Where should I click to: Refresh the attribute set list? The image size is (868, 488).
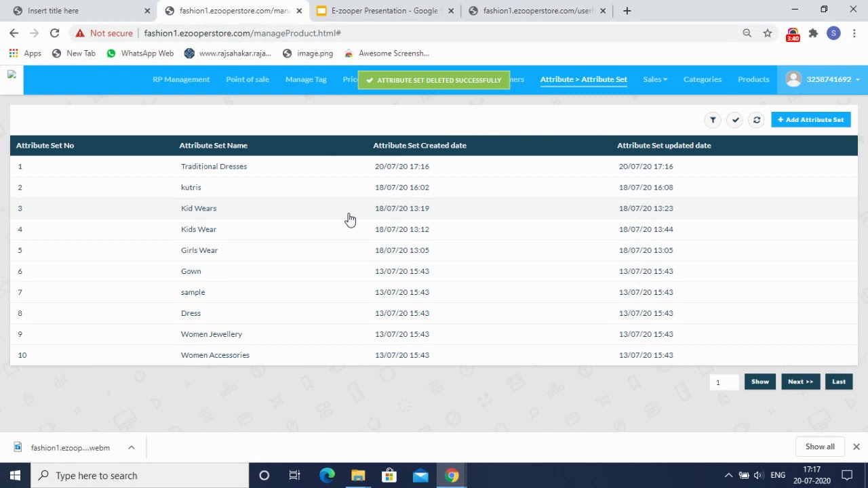coord(757,120)
